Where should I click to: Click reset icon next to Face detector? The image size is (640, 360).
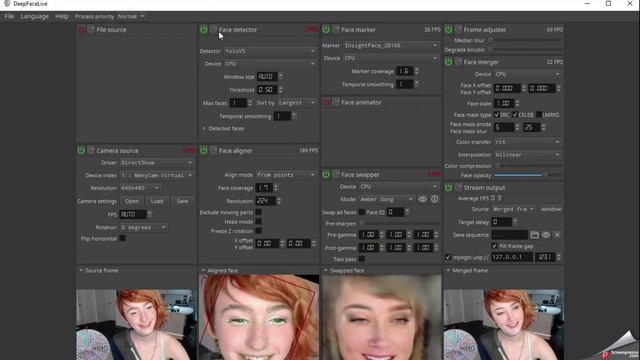(213, 29)
